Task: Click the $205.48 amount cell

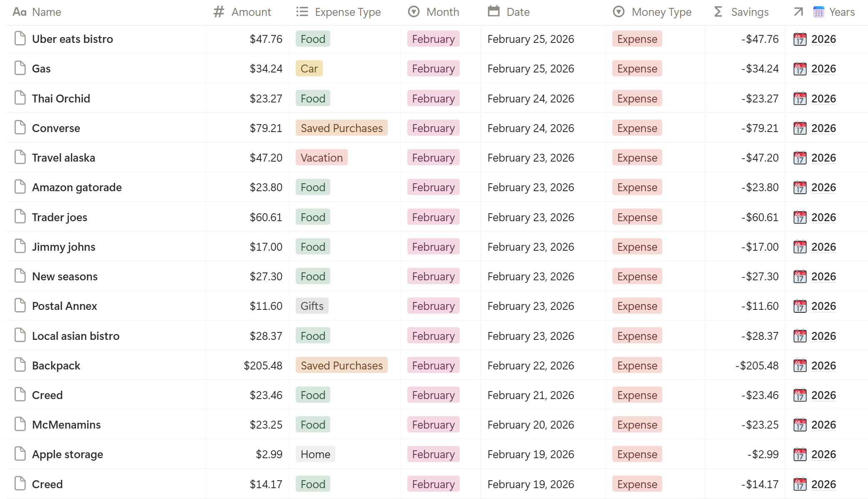Action: [x=262, y=365]
